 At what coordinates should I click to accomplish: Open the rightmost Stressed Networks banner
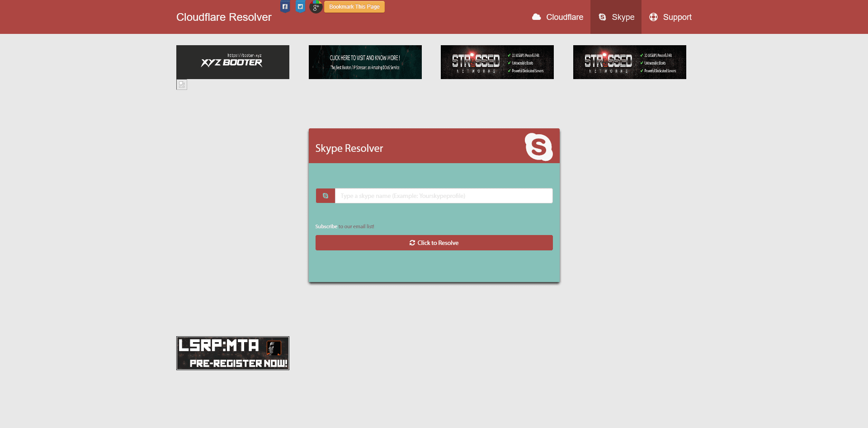(630, 62)
